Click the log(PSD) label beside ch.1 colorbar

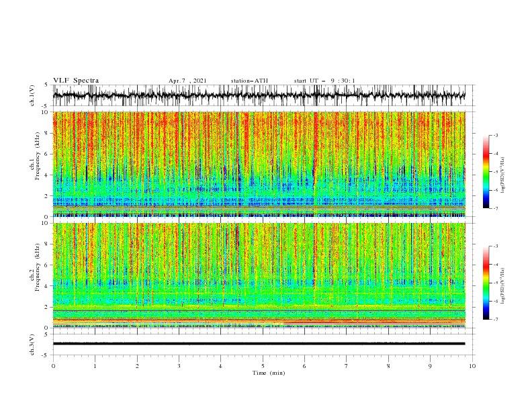pyautogui.click(x=503, y=175)
